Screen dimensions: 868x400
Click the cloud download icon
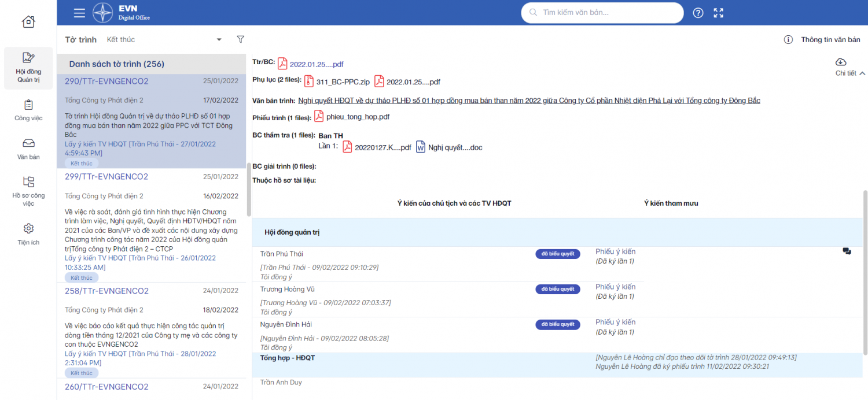click(841, 62)
